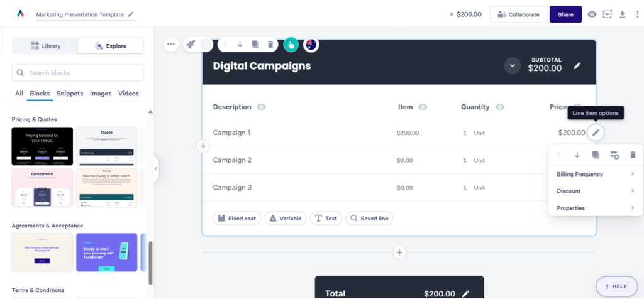Switch to the Explore tab
Image resolution: width=644 pixels, height=299 pixels.
111,46
